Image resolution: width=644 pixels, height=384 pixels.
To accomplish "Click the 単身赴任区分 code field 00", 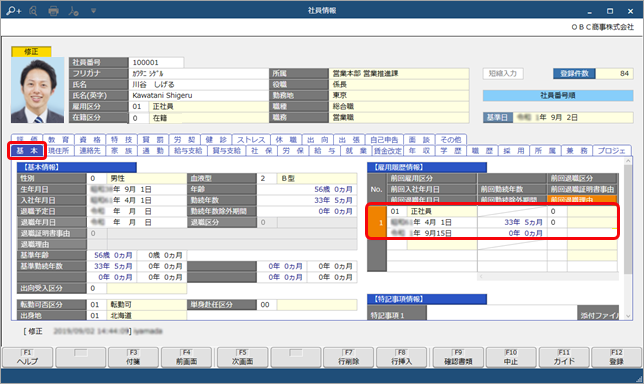I will point(266,305).
